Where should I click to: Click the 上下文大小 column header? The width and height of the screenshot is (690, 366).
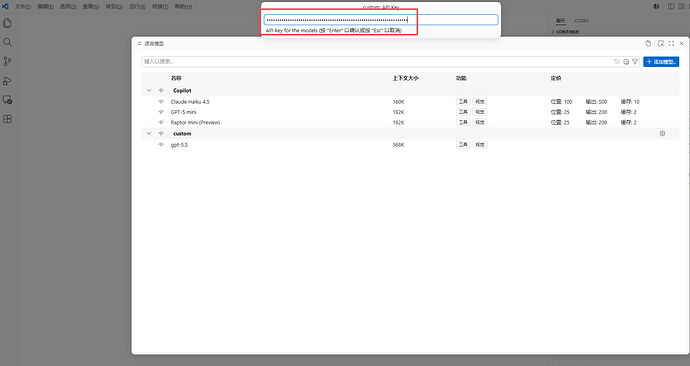405,78
